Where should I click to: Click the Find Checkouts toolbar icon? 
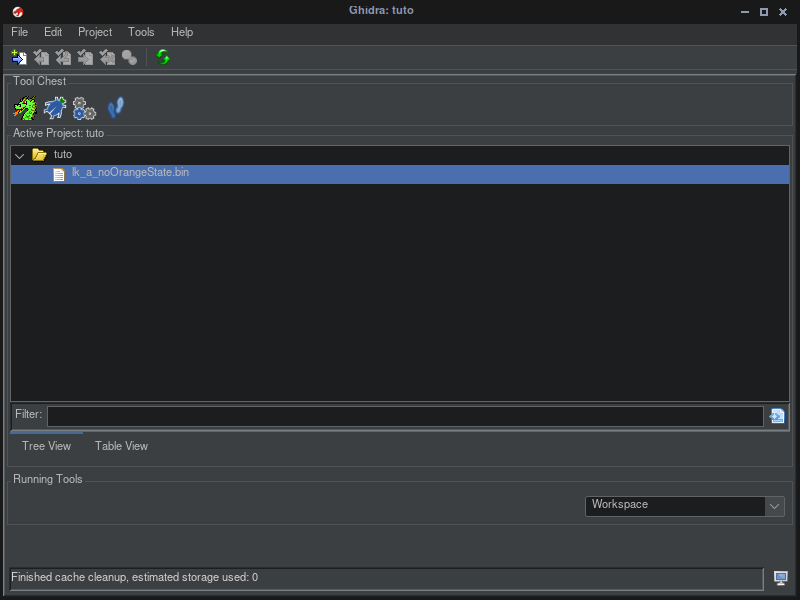(129, 58)
